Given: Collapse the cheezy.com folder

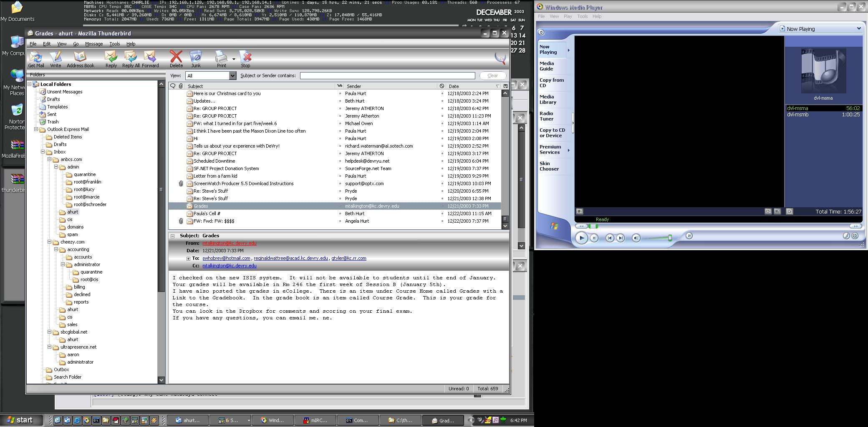Looking at the screenshot, I should (50, 242).
